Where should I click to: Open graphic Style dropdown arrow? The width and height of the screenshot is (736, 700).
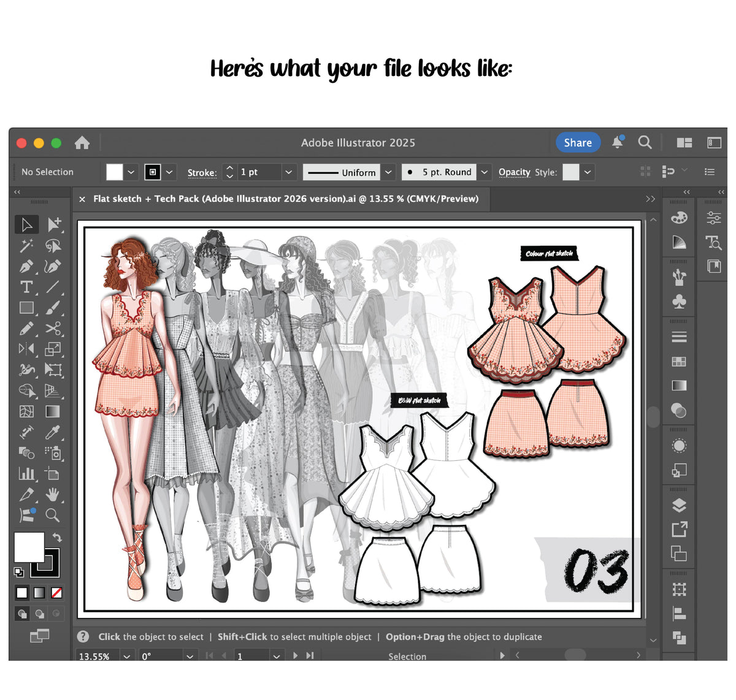tap(588, 172)
